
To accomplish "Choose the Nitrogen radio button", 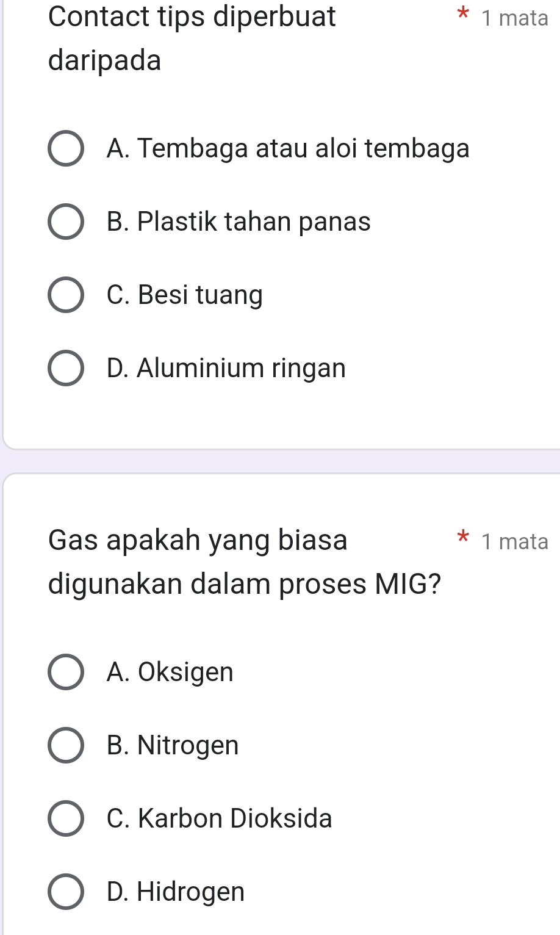I will tap(66, 745).
